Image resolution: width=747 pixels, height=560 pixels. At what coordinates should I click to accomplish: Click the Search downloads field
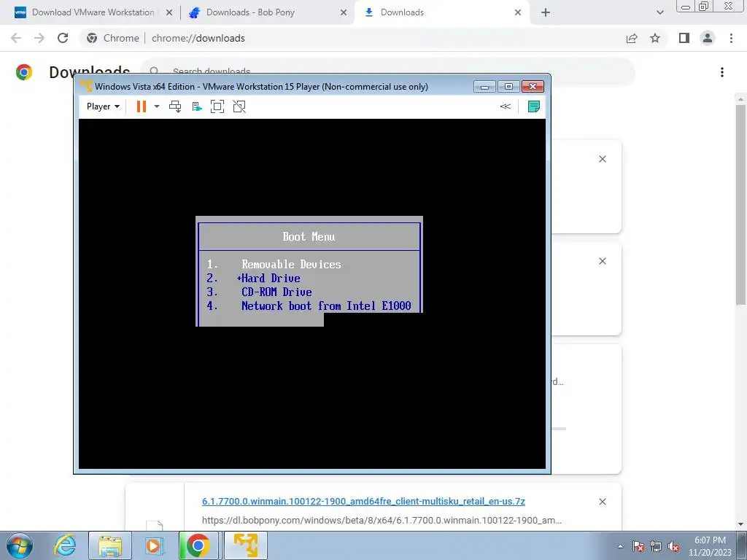click(x=387, y=71)
